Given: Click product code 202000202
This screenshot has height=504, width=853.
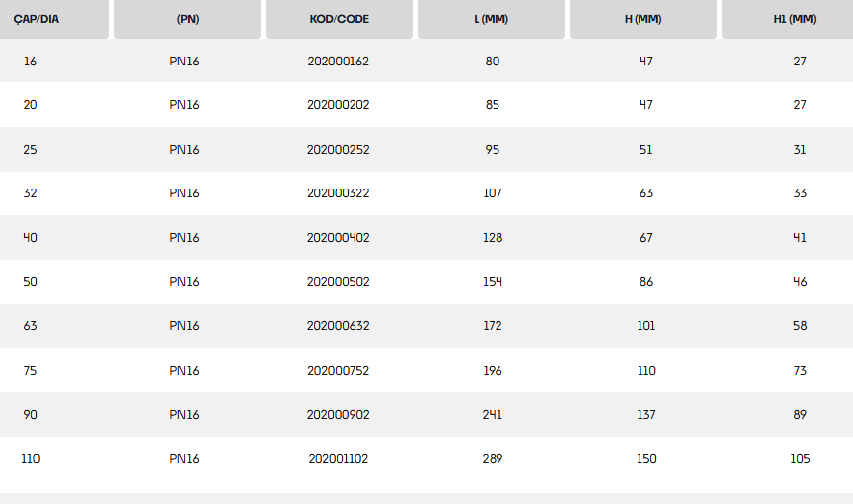Looking at the screenshot, I should point(338,105).
